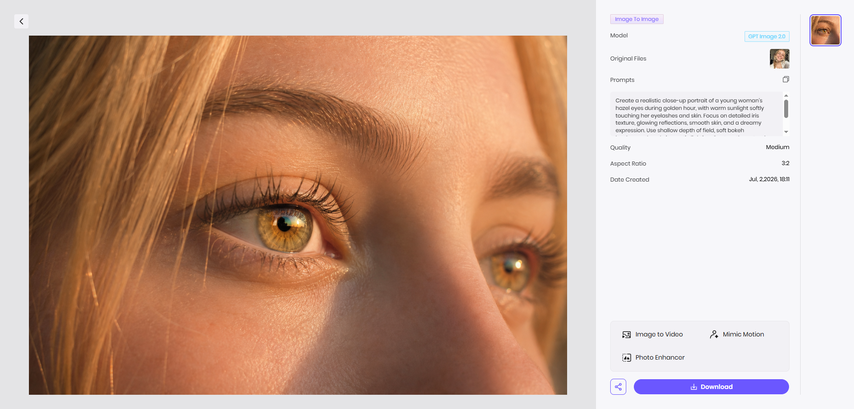The width and height of the screenshot is (854, 409).
Task: Click the Model label
Action: point(619,35)
